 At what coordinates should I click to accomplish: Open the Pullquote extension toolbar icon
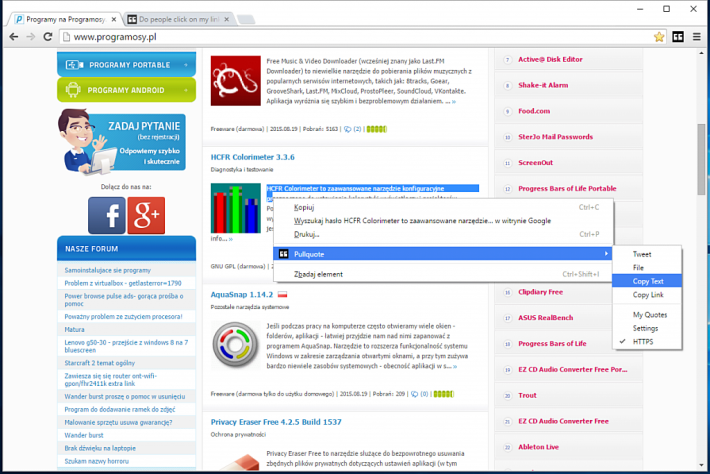coord(678,37)
